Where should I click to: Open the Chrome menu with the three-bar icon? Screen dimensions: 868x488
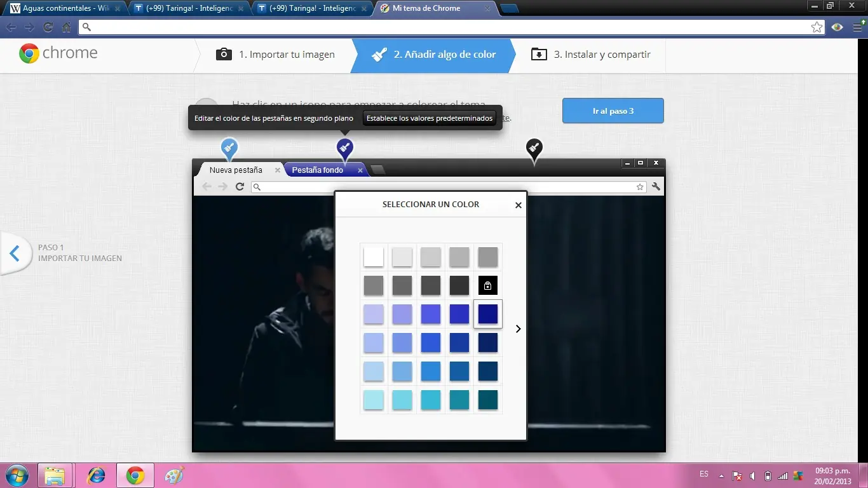click(x=858, y=27)
